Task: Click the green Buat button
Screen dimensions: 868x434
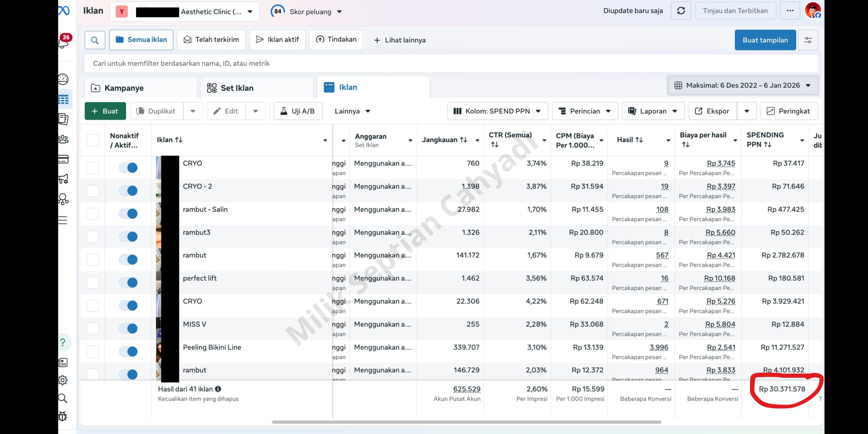Action: [105, 111]
